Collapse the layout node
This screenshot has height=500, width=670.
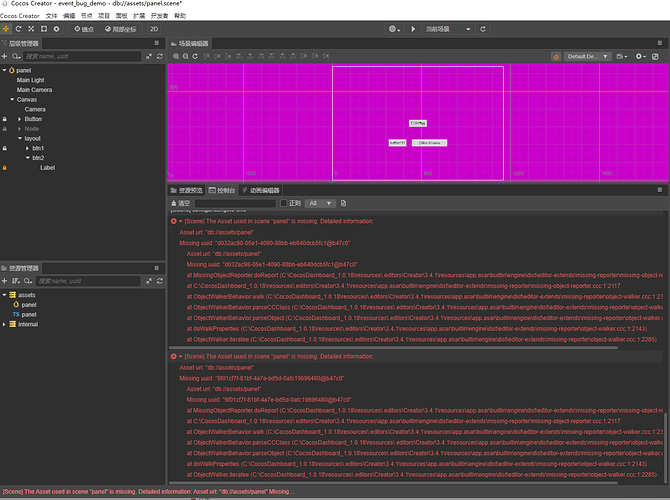click(20, 138)
